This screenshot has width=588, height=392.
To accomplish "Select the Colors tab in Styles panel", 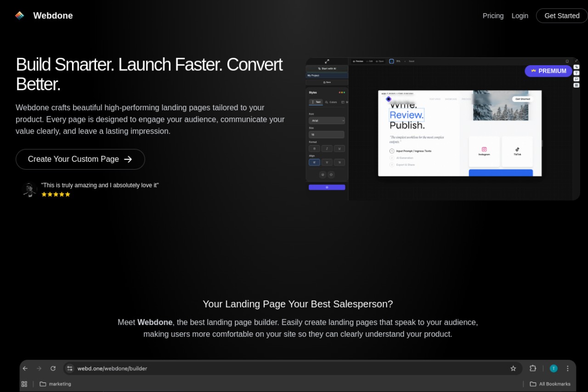I will click(331, 102).
